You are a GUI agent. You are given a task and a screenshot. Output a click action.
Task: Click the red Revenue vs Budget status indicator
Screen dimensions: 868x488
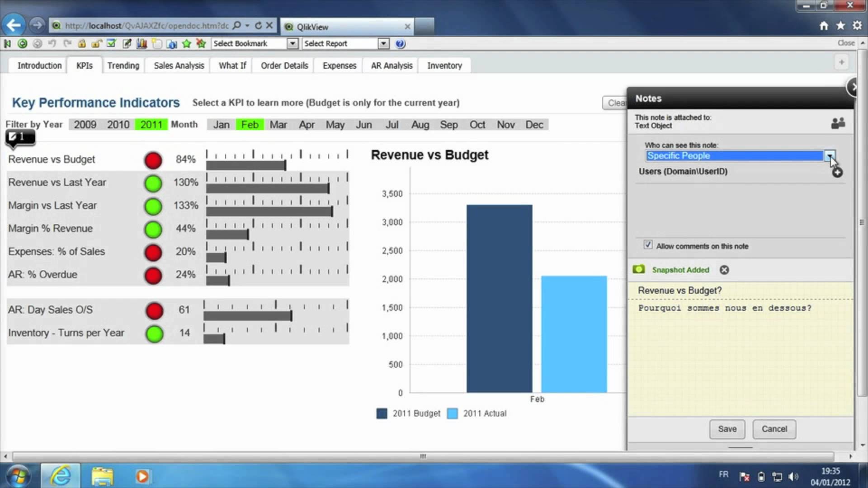153,160
